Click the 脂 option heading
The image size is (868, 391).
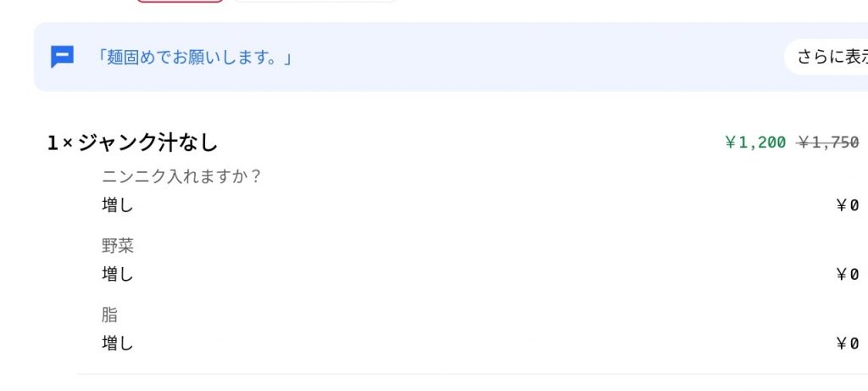tap(110, 316)
